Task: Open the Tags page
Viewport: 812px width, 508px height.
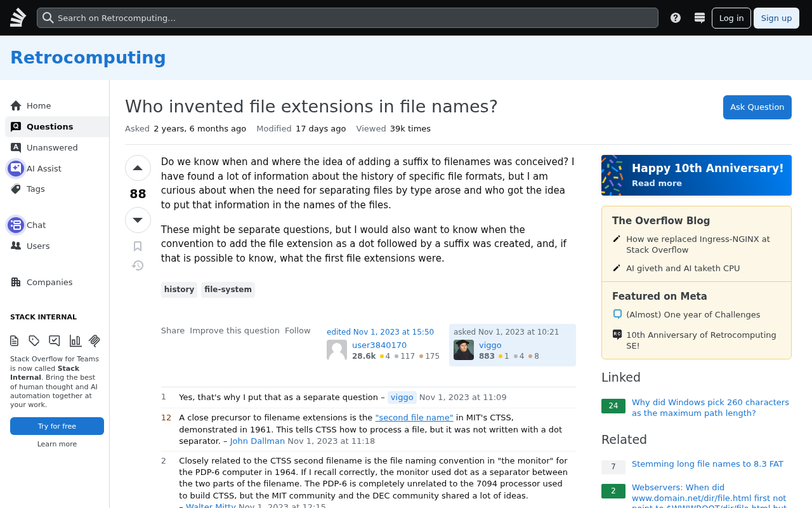Action: [x=57, y=189]
